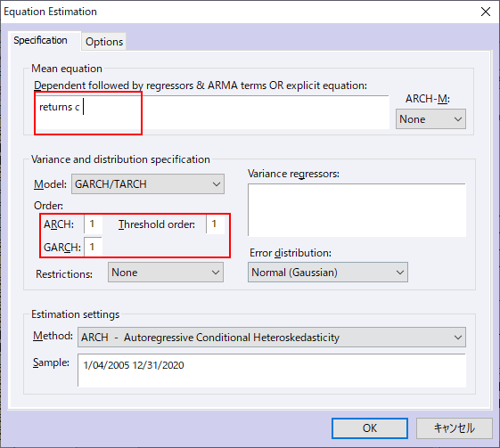The height and width of the screenshot is (448, 500).
Task: Click the キャンセル cancel button
Action: tap(455, 428)
